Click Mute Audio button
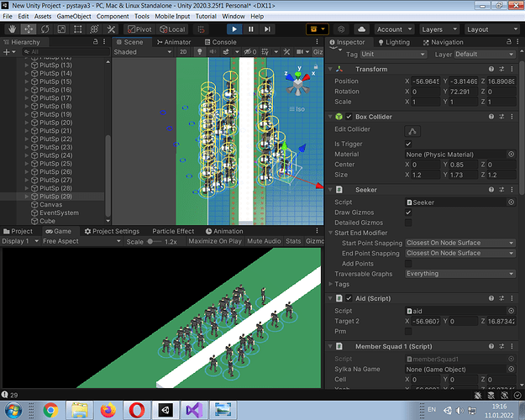This screenshot has height=420, width=525. coord(264,241)
